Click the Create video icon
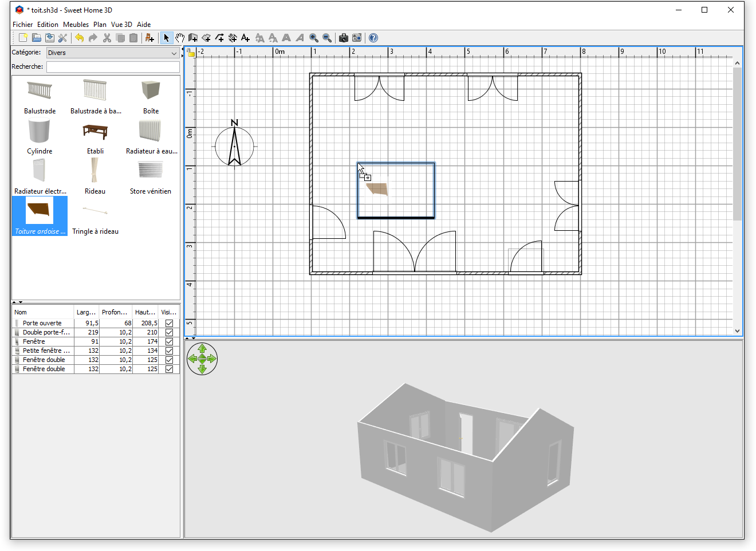756x551 pixels. 357,38
